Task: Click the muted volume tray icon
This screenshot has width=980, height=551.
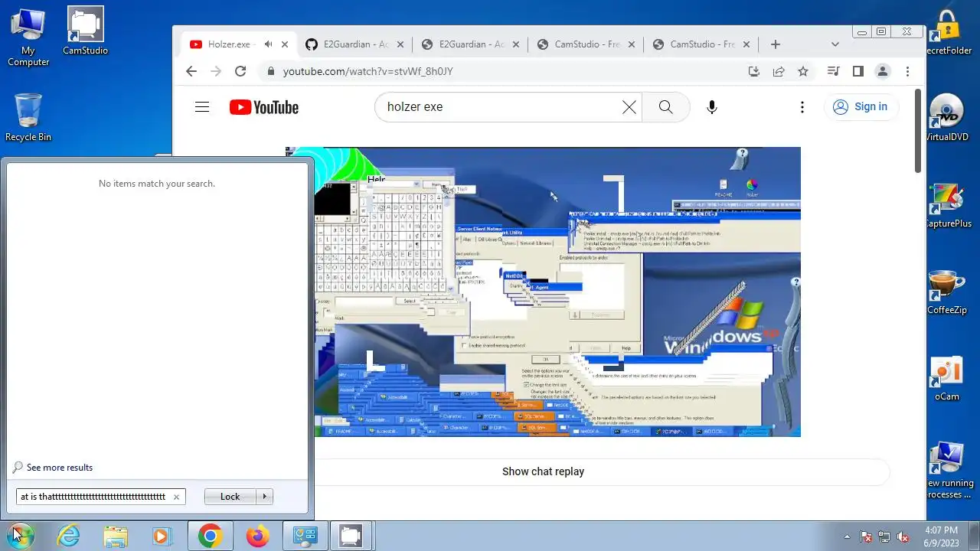Action: click(x=903, y=536)
